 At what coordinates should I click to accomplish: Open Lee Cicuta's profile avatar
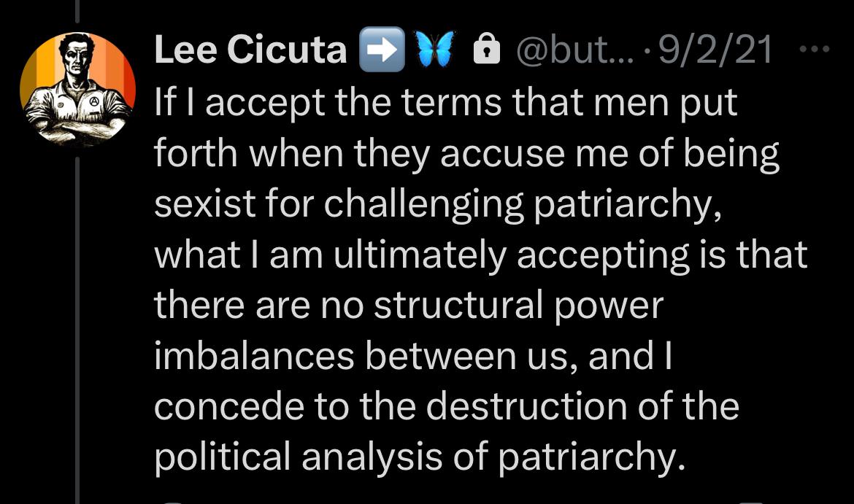(77, 90)
